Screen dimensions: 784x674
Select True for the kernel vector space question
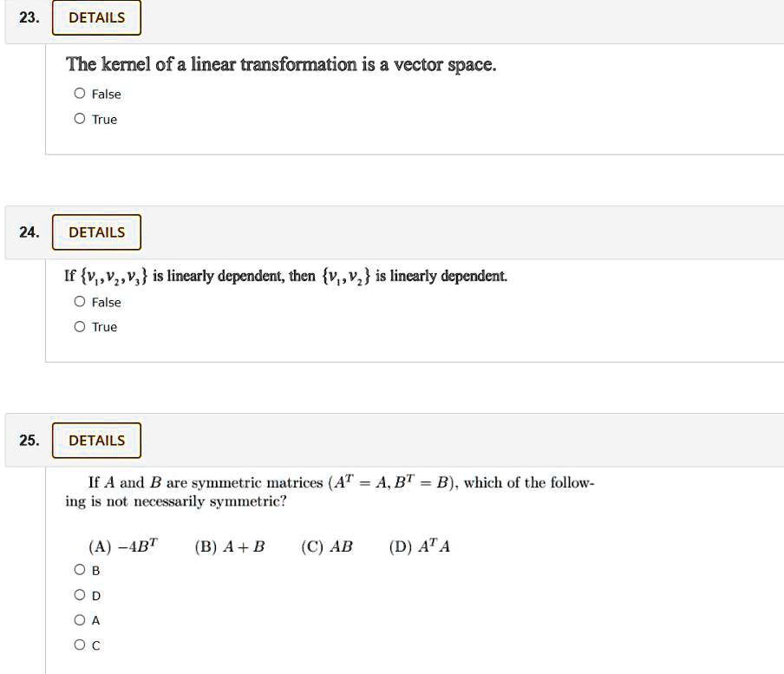80,120
